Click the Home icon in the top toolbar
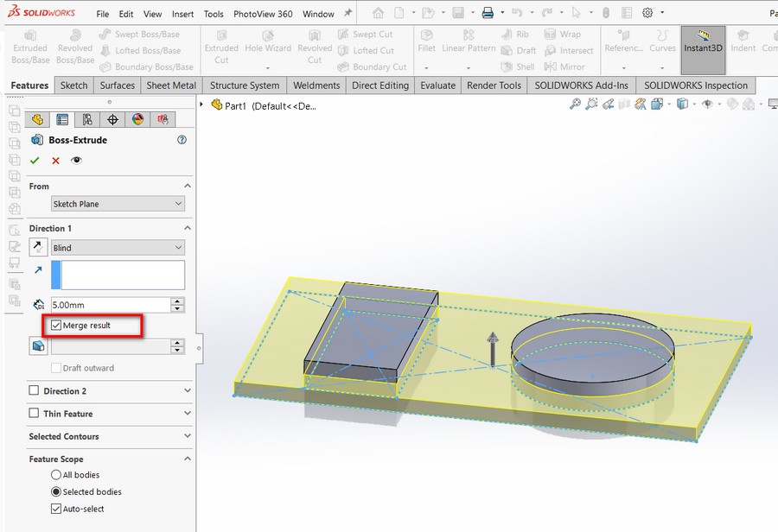 (378, 13)
